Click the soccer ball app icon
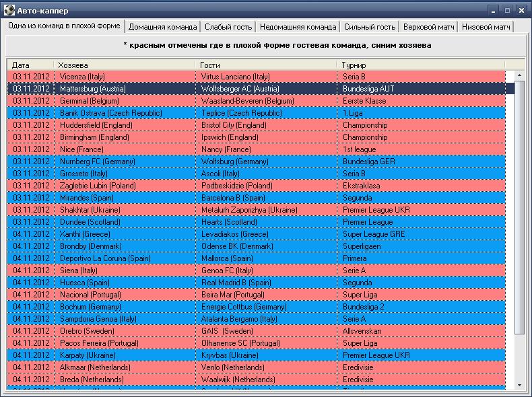The height and width of the screenshot is (397, 532). [x=9, y=10]
